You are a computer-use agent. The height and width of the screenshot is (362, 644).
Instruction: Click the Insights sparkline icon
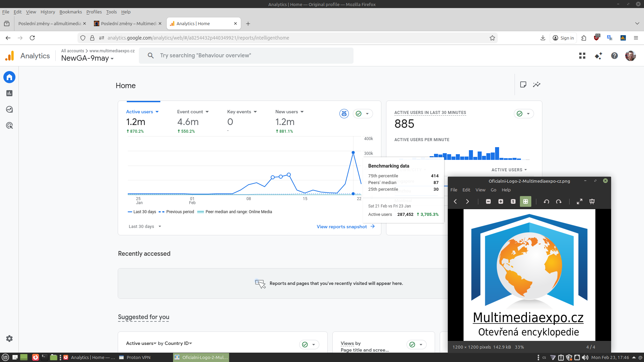pos(537,84)
